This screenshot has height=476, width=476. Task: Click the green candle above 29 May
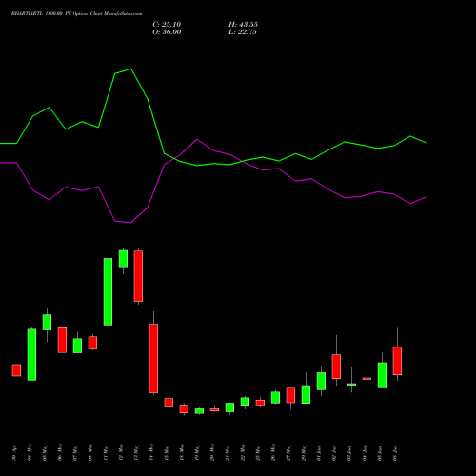[306, 394]
